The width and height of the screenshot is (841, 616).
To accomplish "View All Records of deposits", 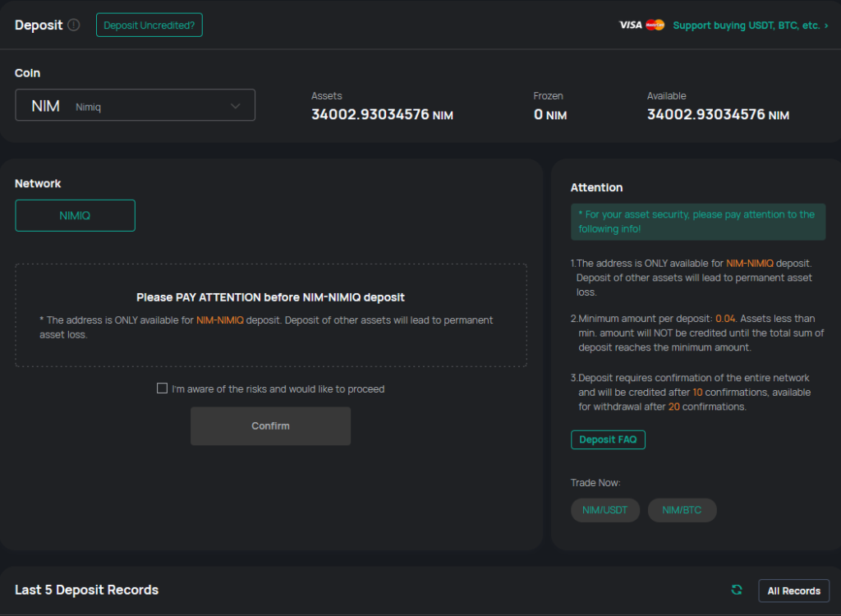I will (793, 591).
